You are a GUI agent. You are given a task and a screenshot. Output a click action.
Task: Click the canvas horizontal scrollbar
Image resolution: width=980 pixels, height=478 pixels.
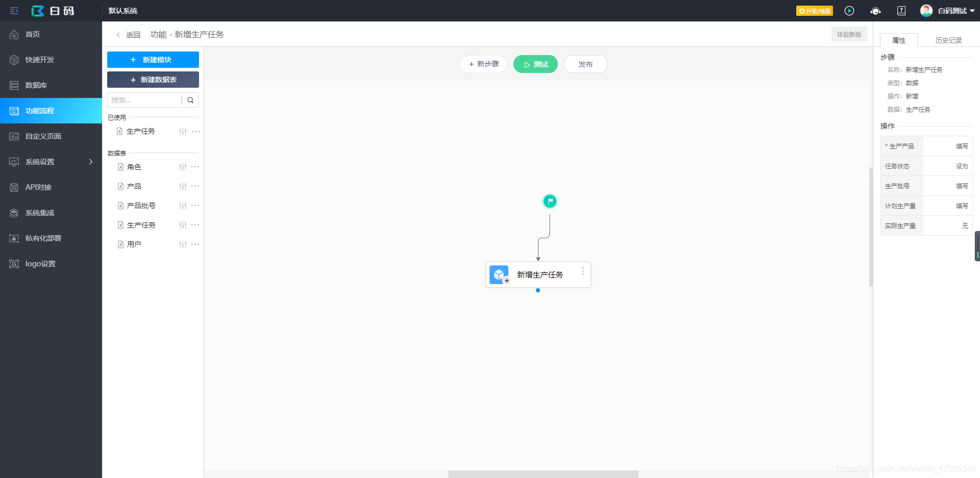[x=543, y=474]
